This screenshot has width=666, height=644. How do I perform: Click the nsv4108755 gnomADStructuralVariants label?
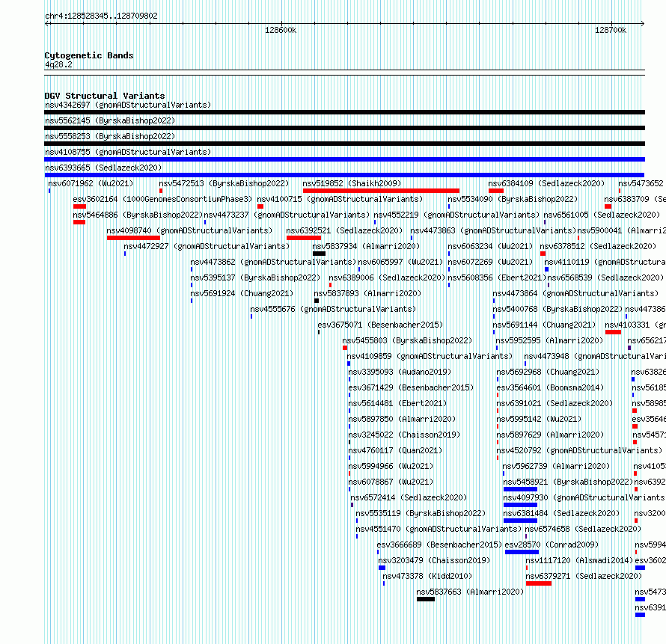pyautogui.click(x=128, y=152)
